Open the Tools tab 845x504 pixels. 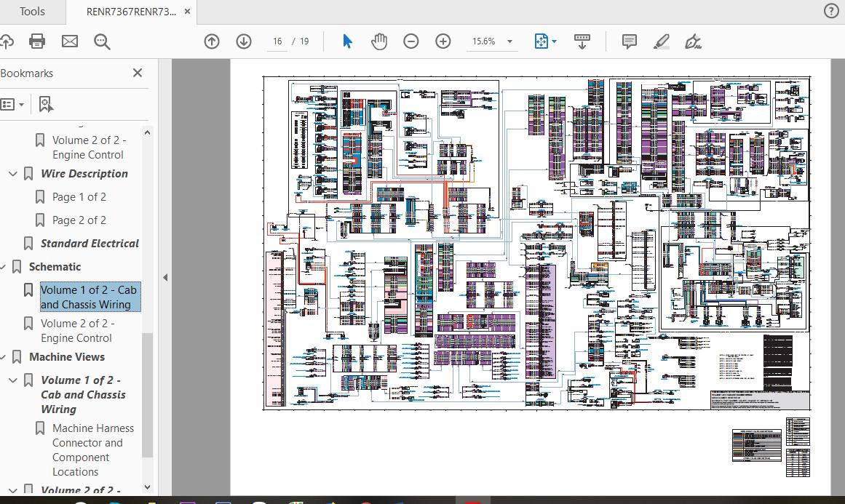(x=32, y=12)
